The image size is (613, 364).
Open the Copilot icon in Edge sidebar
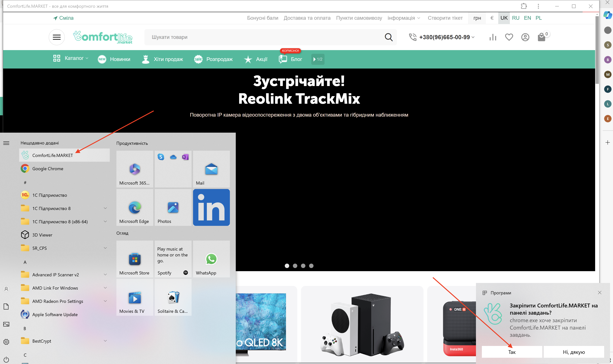[x=608, y=15]
